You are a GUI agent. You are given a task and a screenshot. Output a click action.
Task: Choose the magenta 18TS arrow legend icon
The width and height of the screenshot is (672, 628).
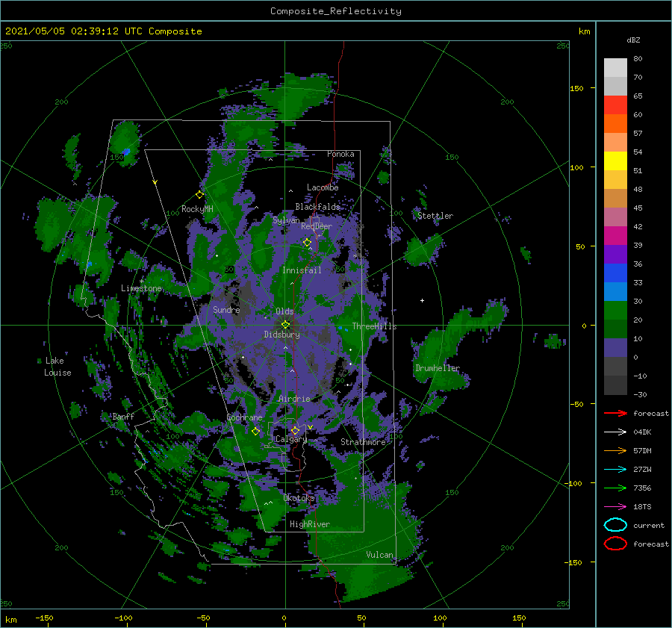click(x=615, y=506)
